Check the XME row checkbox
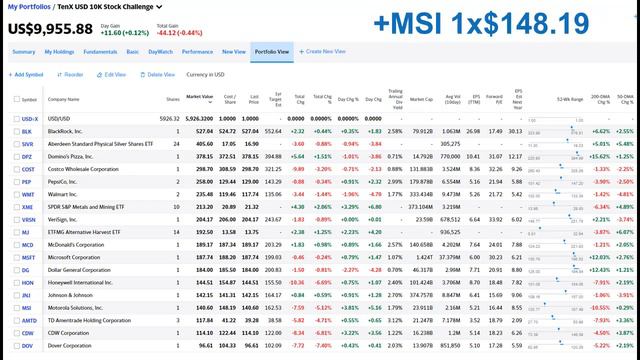 (17, 207)
